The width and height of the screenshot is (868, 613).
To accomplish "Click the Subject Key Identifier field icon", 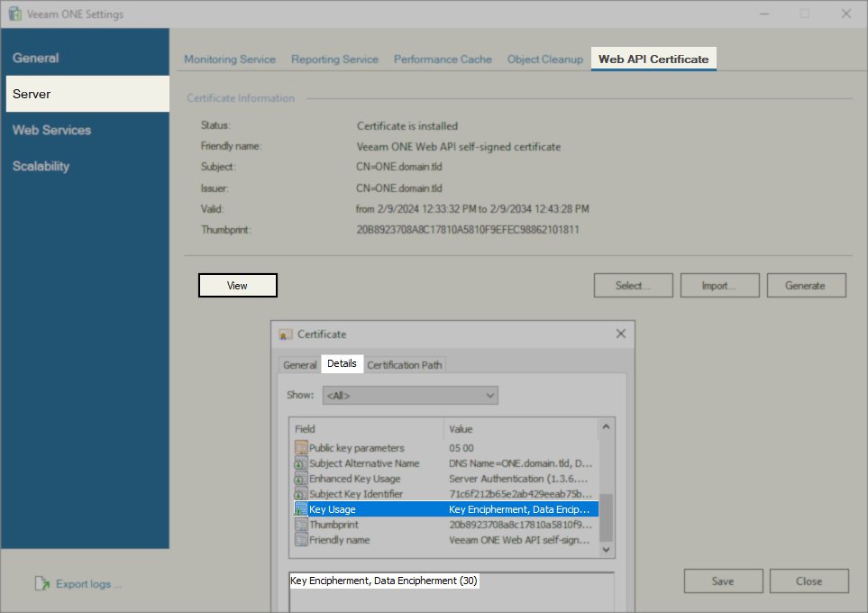I will (301, 494).
